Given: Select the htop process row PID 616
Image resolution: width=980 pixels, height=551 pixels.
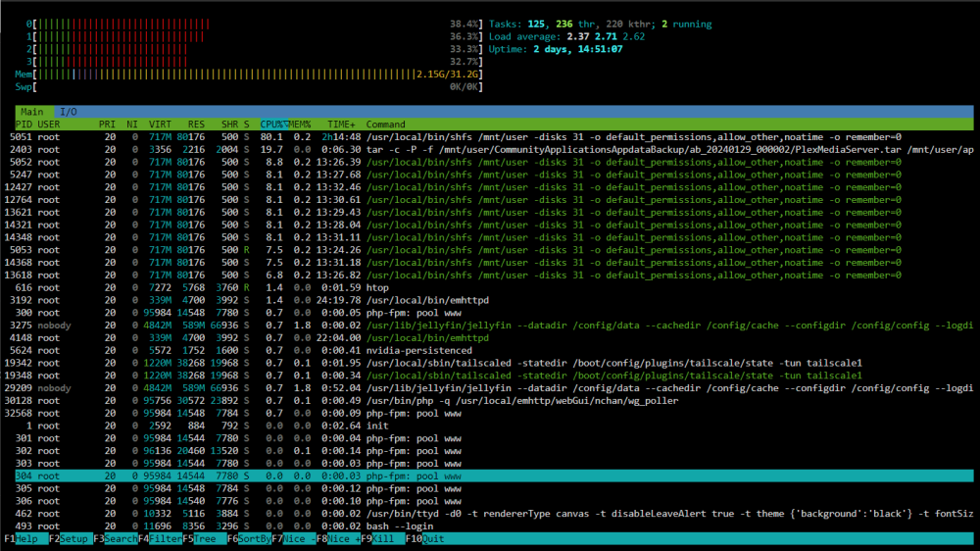Looking at the screenshot, I should click(490, 287).
